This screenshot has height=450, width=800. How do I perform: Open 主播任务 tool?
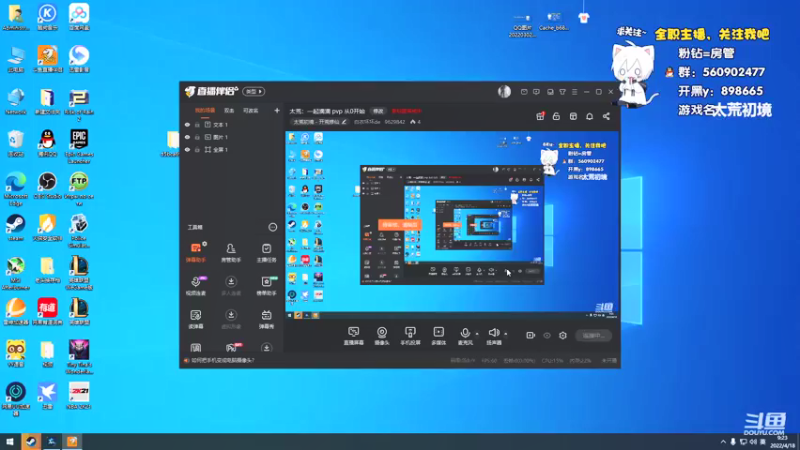(266, 253)
